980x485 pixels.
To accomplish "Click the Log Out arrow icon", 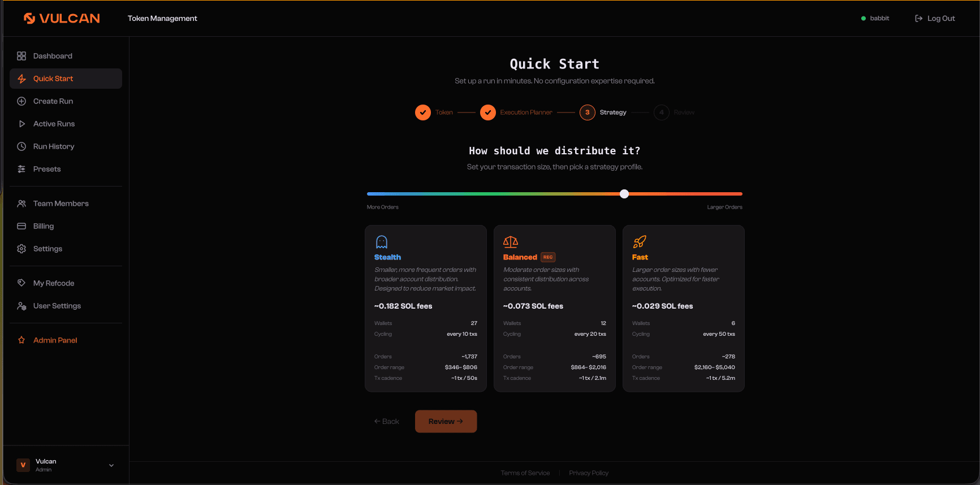I will [919, 19].
